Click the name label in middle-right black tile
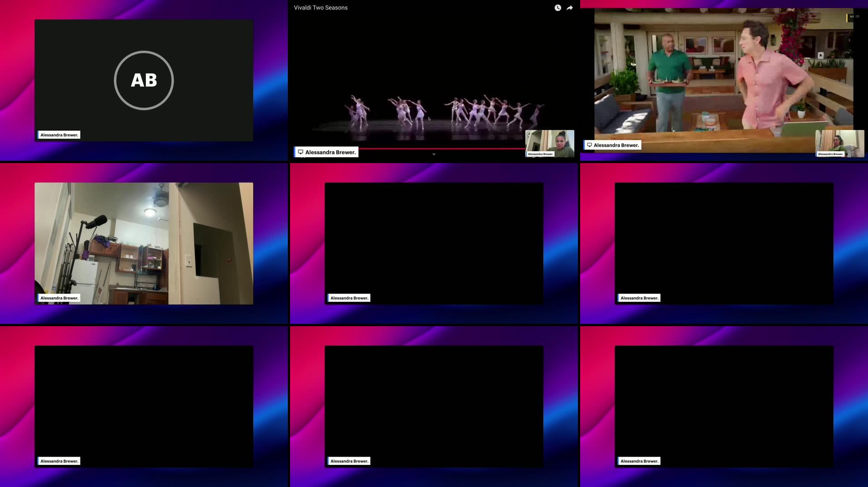 pyautogui.click(x=639, y=298)
